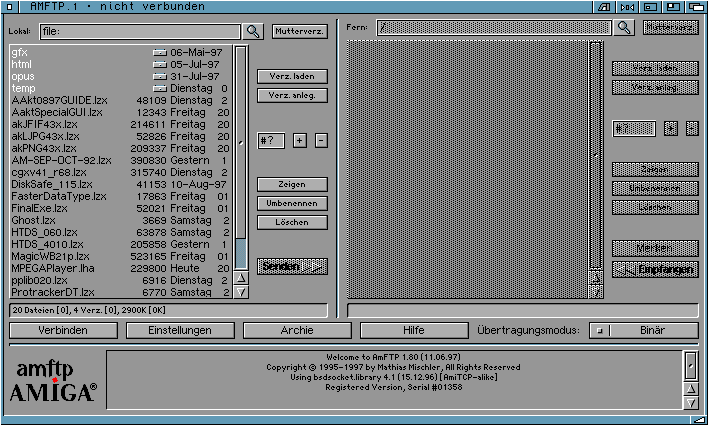
Task: Click the local file list scrollbar
Action: 241,158
